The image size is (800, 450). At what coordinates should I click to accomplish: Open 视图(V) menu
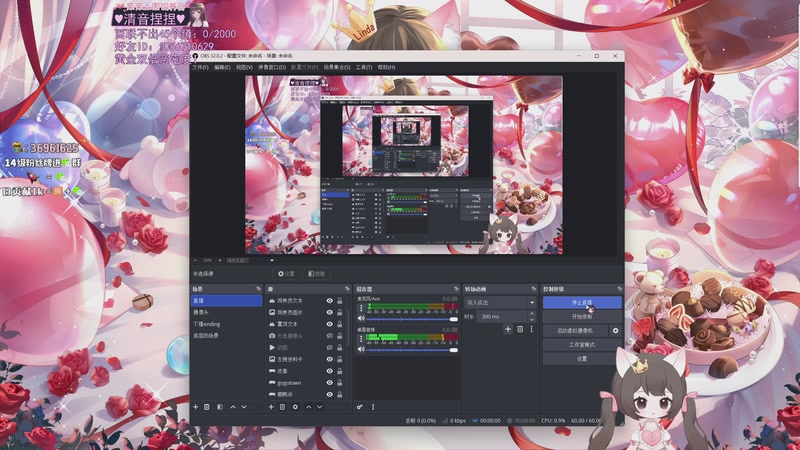tap(244, 67)
